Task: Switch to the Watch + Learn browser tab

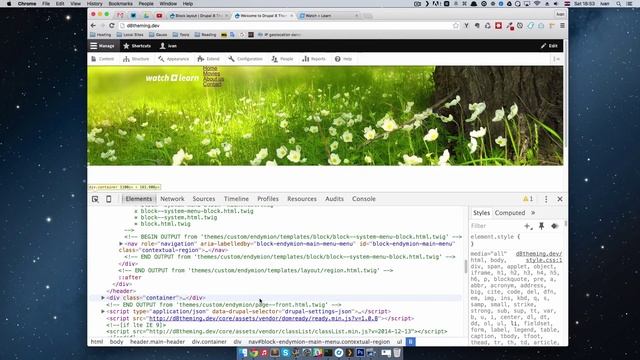Action: [x=329, y=16]
